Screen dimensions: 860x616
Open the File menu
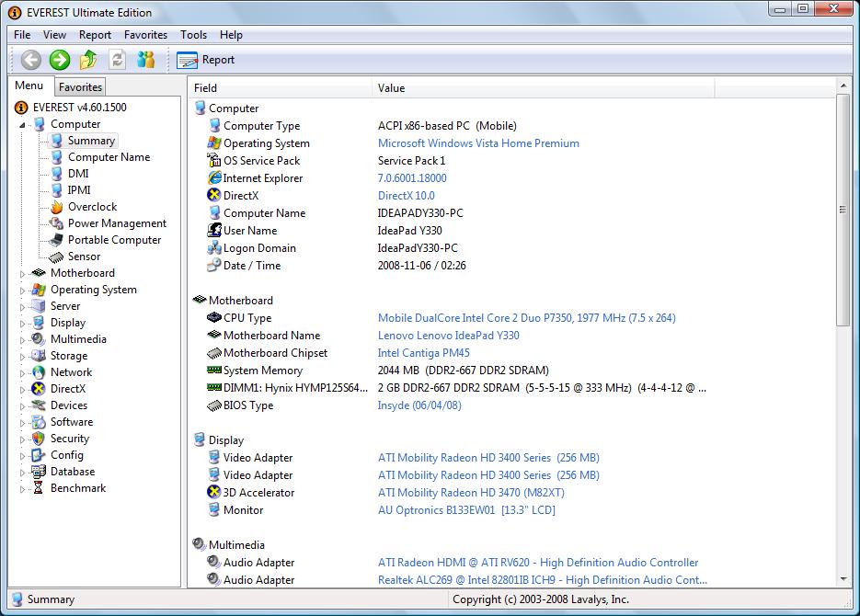pyautogui.click(x=22, y=35)
